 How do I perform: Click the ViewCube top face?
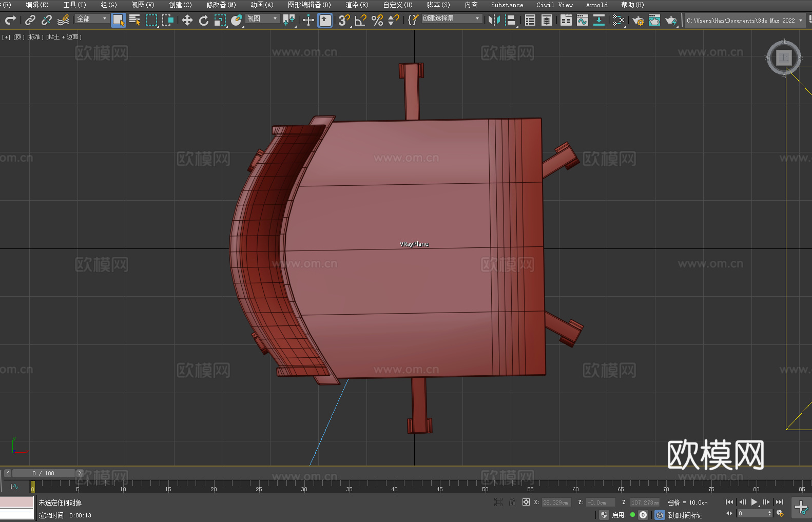pyautogui.click(x=784, y=57)
